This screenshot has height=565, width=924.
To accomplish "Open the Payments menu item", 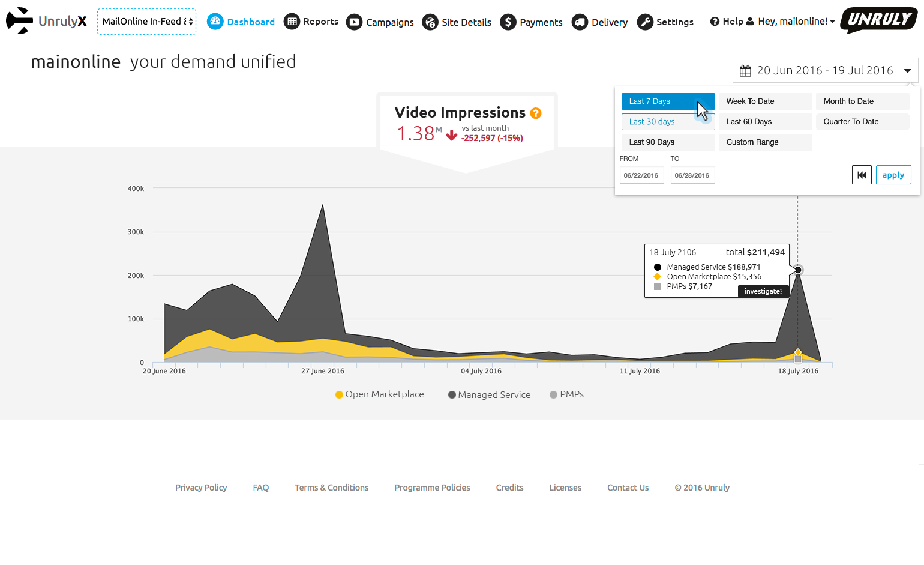I will [x=541, y=22].
